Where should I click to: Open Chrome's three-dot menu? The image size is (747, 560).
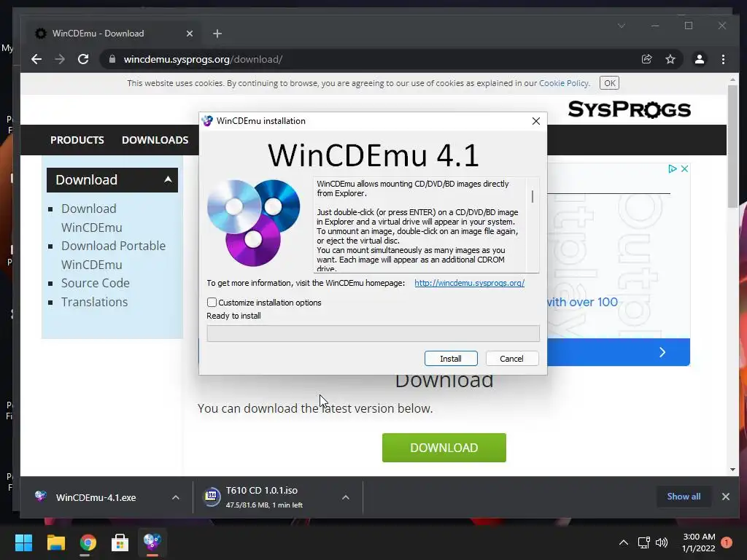click(723, 59)
